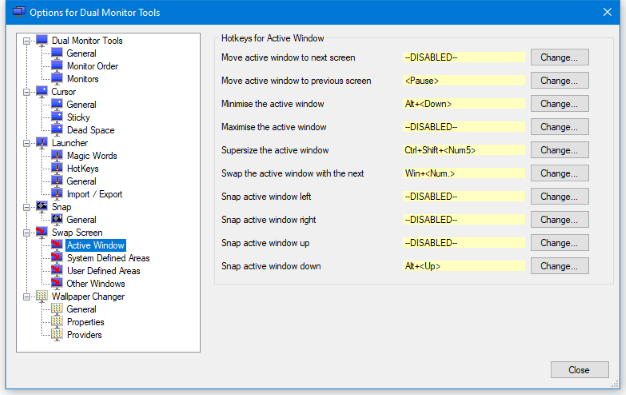
Task: Change the Snap active window down hotkey
Action: pos(559,266)
